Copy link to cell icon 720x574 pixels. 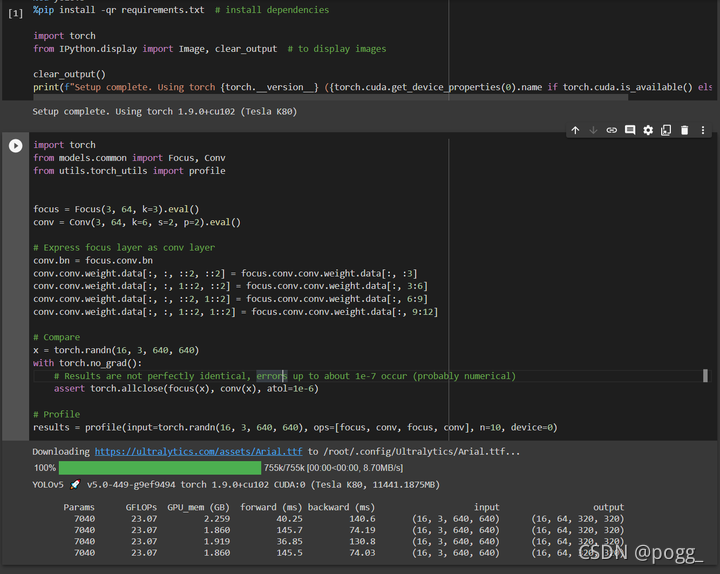[612, 130]
